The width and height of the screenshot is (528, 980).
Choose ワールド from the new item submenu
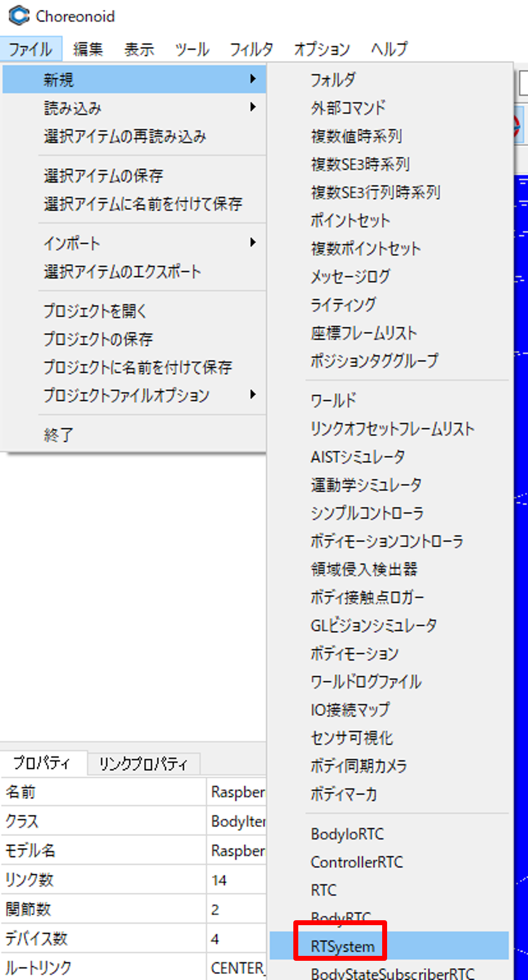pos(333,400)
